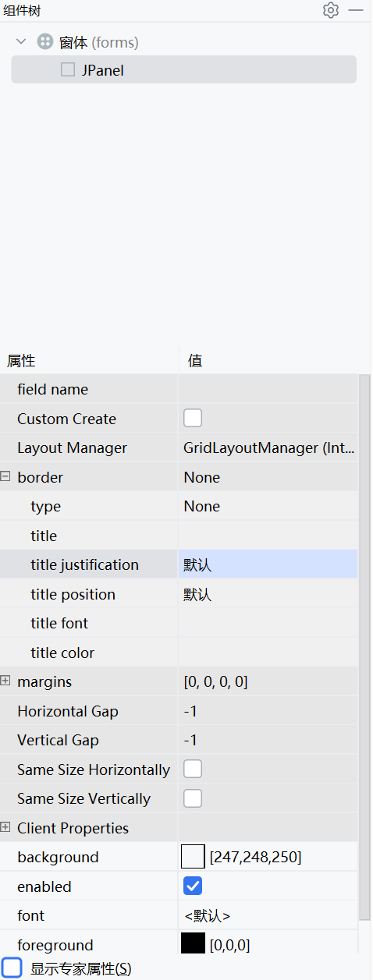373x980 pixels.
Task: Click the font value <默认>
Action: coord(208,915)
